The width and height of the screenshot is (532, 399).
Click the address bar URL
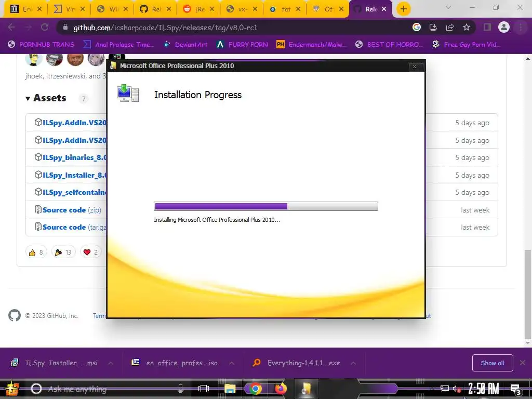[165, 28]
